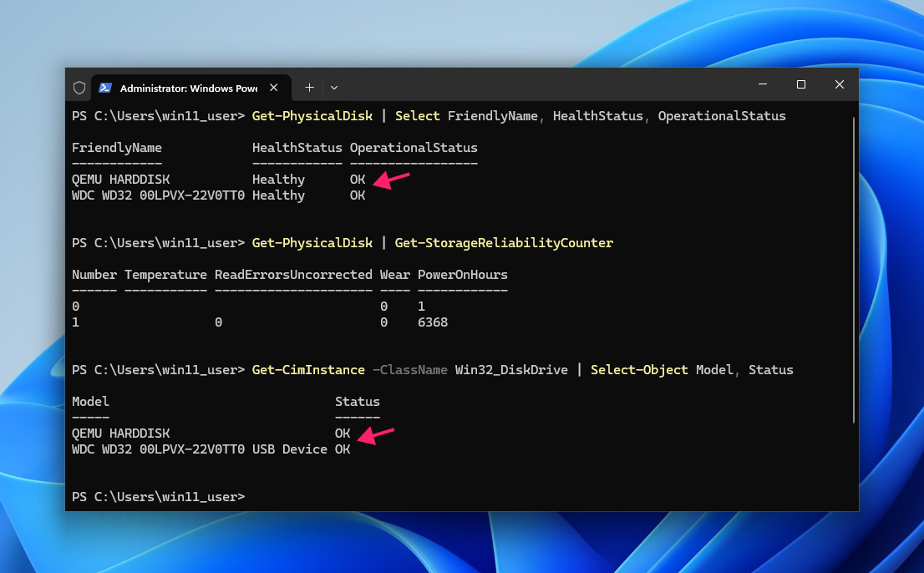
Task: Click the Status column header
Action: pos(358,402)
